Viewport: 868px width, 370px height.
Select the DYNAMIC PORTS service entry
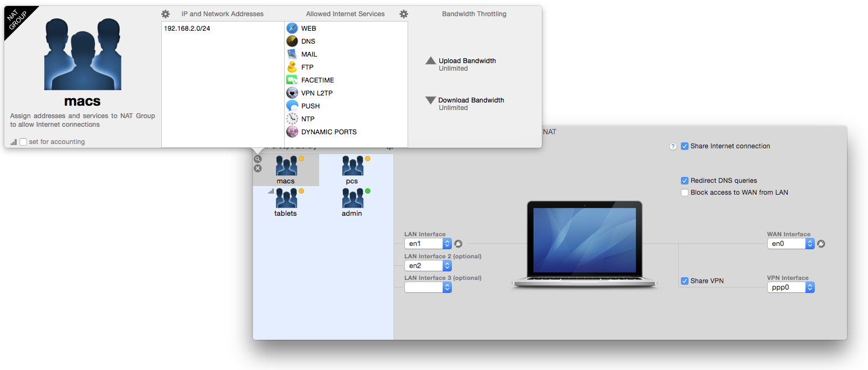[328, 132]
